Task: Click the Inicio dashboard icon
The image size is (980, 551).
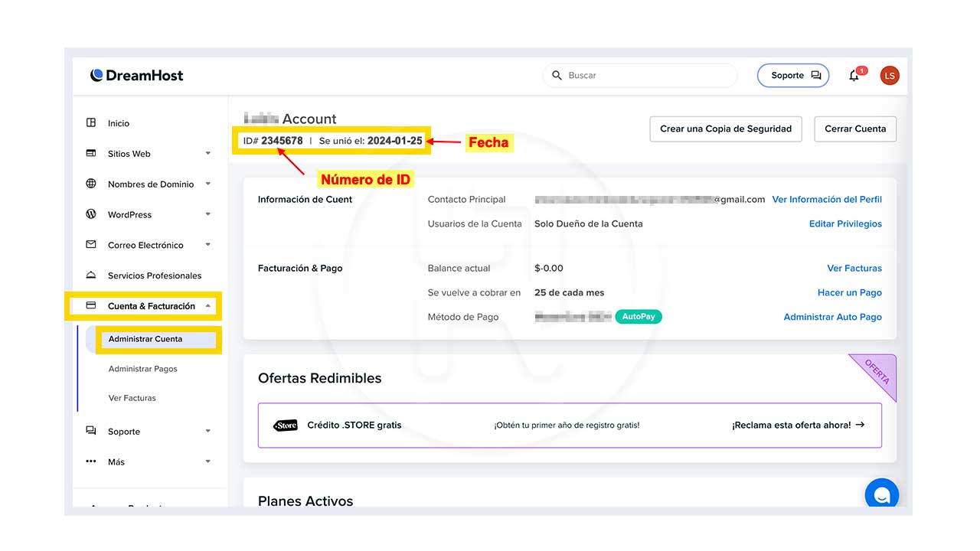Action: click(x=91, y=122)
